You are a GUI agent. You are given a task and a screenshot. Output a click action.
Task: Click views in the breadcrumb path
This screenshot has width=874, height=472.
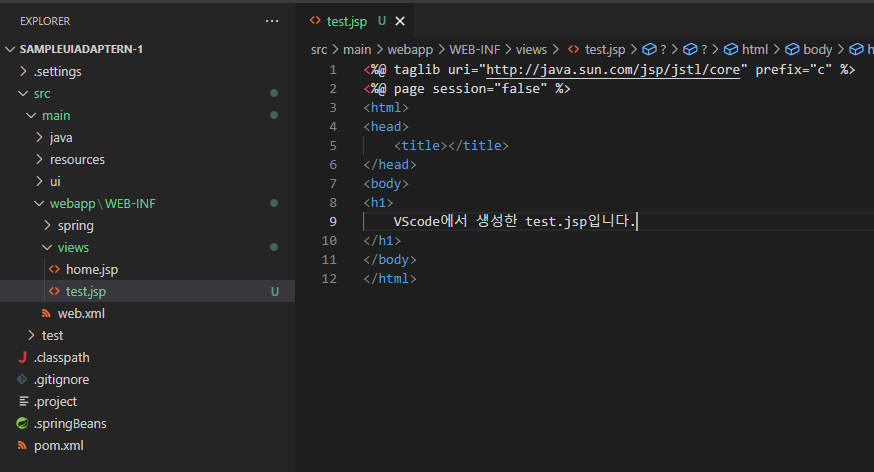[531, 50]
